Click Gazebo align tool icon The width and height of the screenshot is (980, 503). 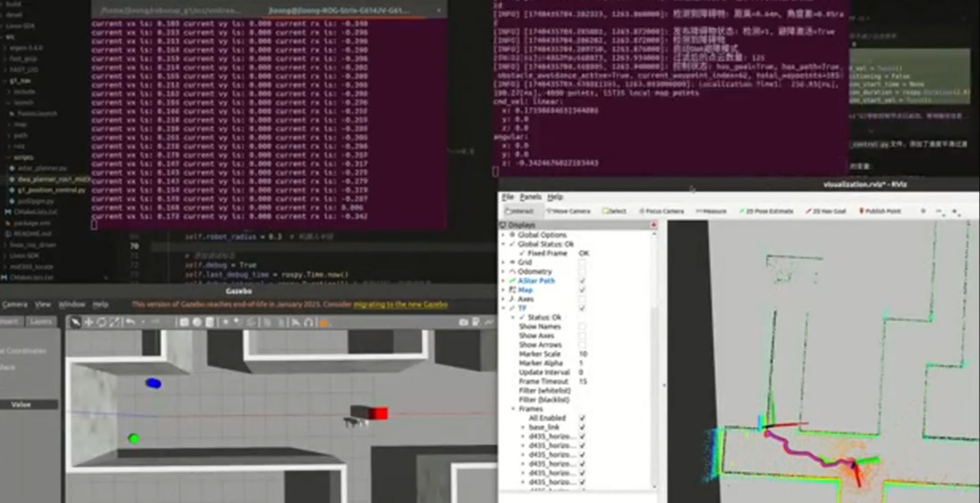(x=296, y=322)
